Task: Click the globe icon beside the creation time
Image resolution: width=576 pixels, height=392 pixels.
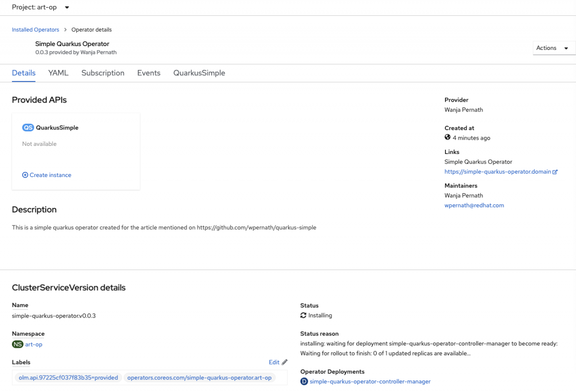Action: 447,138
